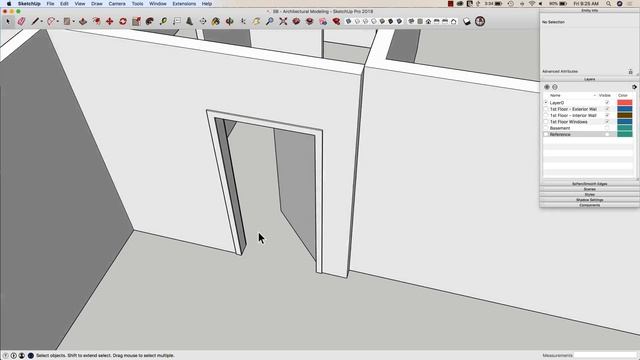Toggle 1st Floor - Exterior Wall visibility
640x360 pixels.
pyautogui.click(x=607, y=109)
